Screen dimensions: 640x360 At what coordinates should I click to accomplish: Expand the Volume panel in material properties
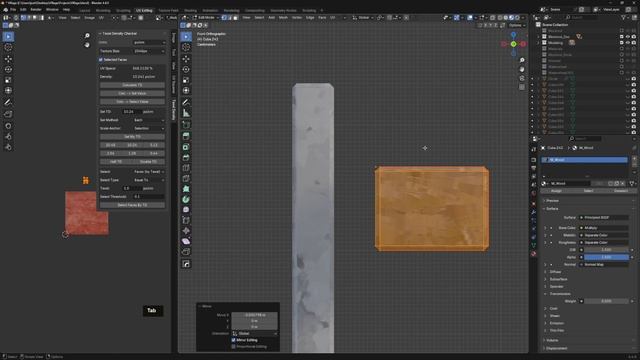click(x=551, y=340)
